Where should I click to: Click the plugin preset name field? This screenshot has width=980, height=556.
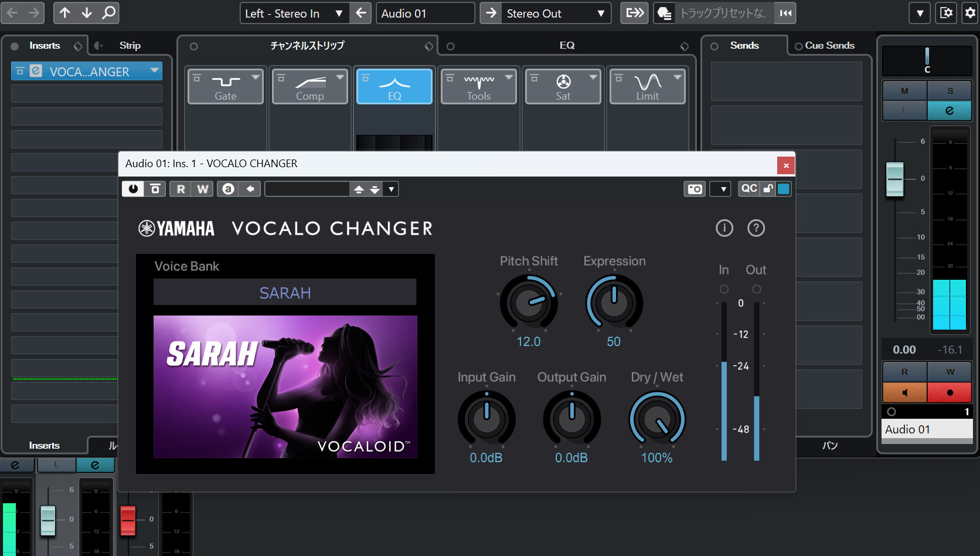307,189
